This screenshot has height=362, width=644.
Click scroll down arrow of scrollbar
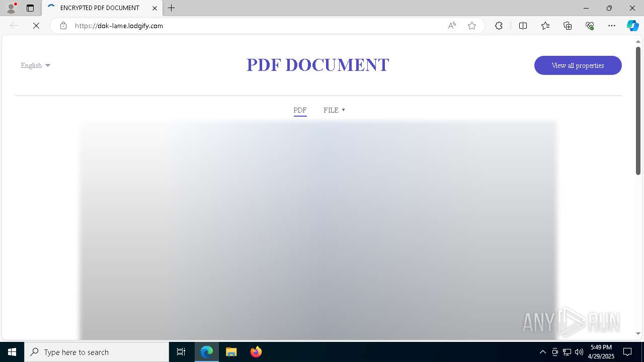(638, 333)
